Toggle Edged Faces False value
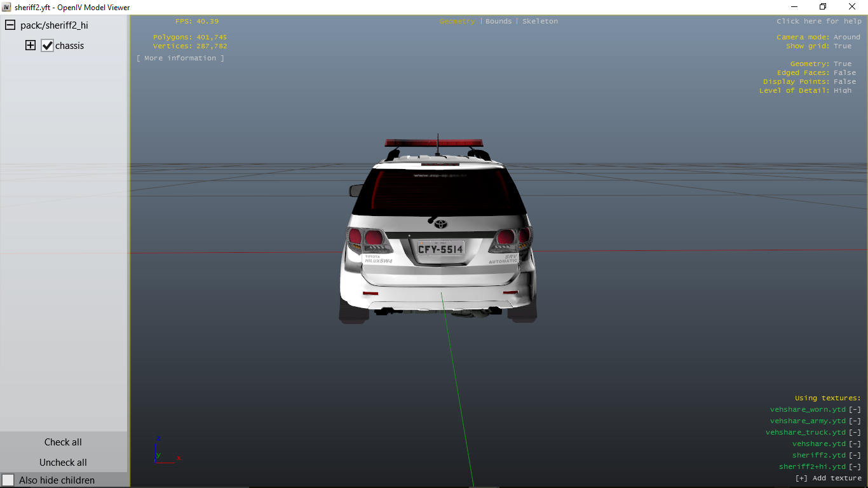 [844, 72]
